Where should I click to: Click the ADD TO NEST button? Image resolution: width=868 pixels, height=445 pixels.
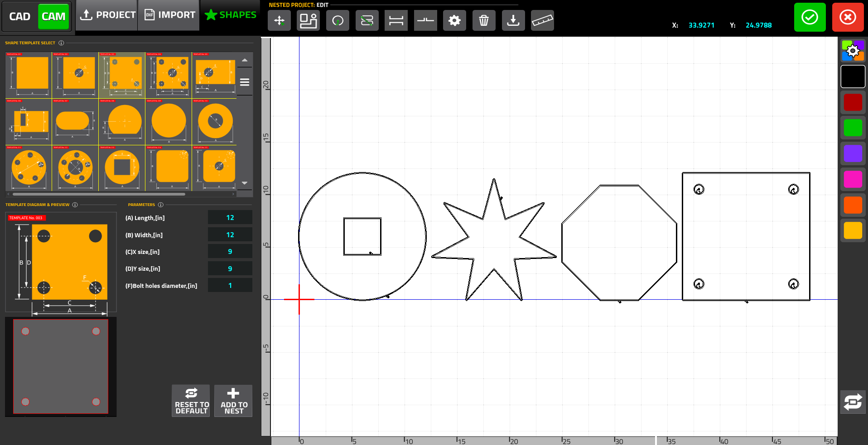233,401
